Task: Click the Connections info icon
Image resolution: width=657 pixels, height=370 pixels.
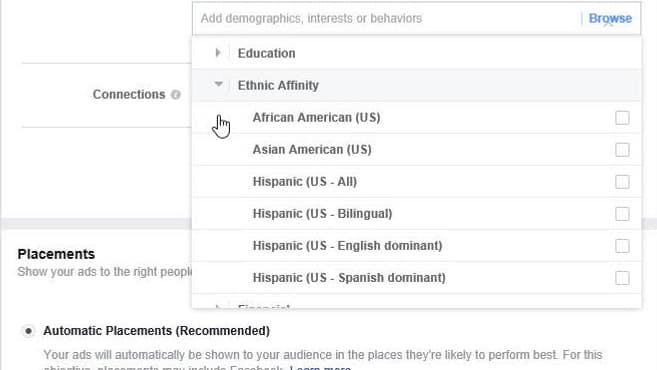Action: click(x=176, y=95)
